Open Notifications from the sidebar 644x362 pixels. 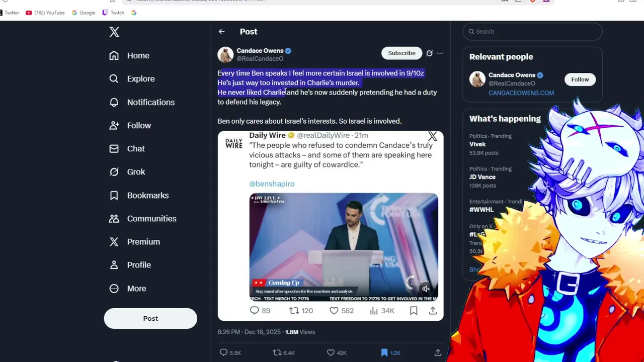[142, 102]
